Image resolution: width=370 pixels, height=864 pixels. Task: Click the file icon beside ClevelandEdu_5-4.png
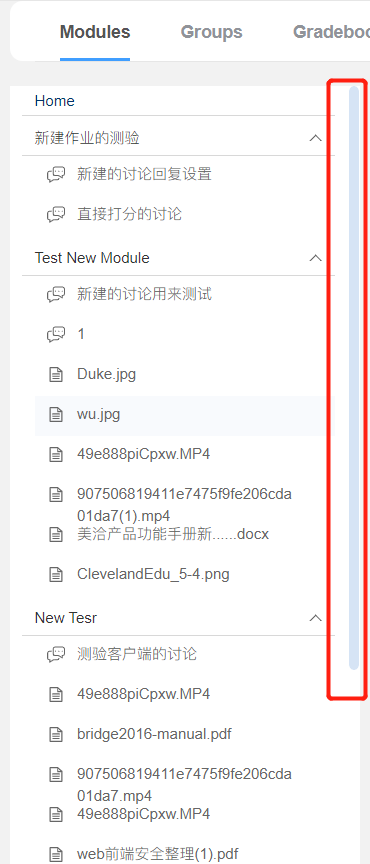[x=56, y=575]
